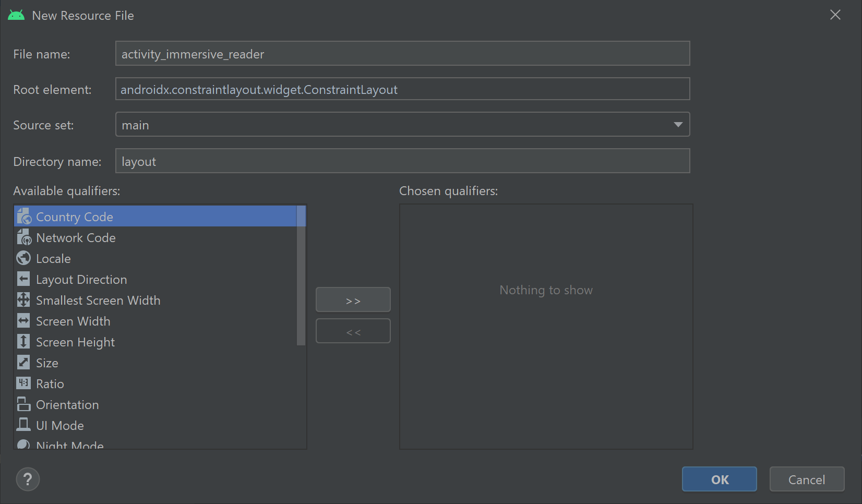Add selected qualifier with >> button

click(353, 299)
